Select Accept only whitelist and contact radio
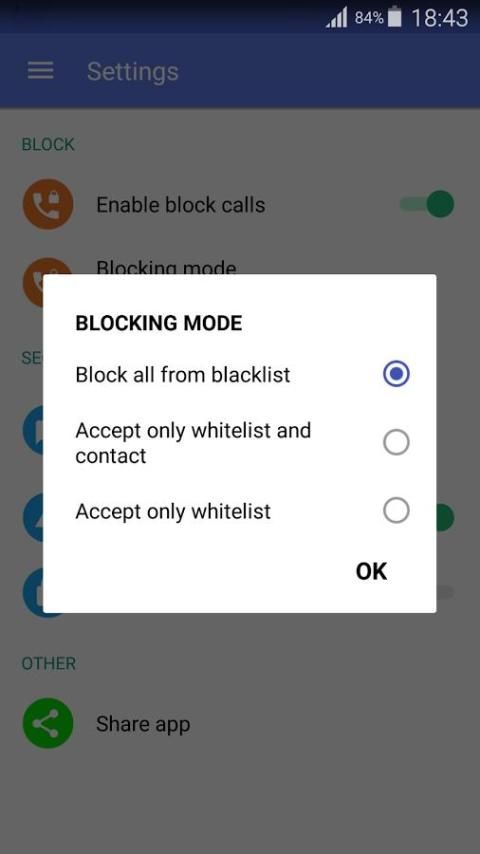 click(396, 442)
